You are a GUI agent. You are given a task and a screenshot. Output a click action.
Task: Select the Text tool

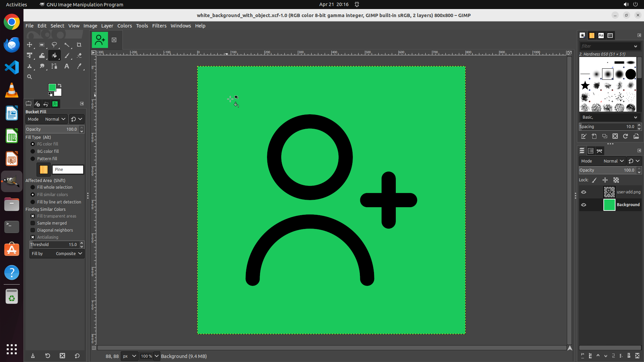tap(67, 66)
